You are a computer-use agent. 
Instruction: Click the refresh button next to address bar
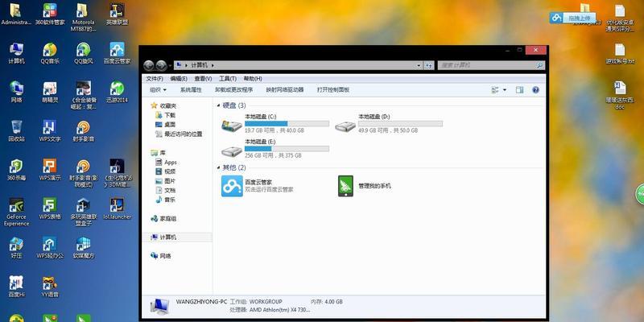(x=429, y=65)
